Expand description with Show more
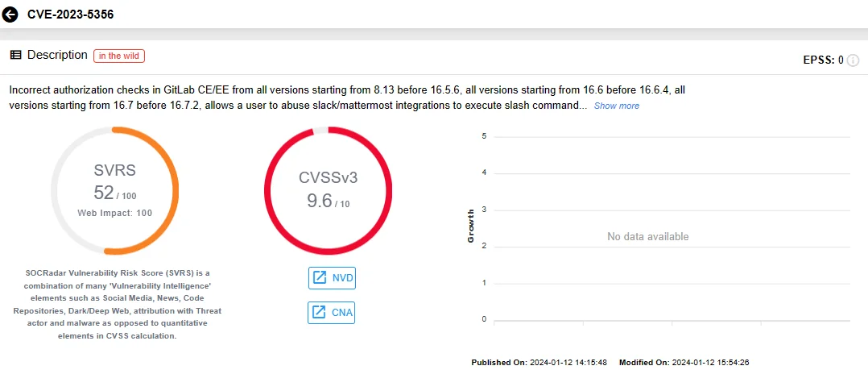The image size is (868, 370). pos(616,106)
